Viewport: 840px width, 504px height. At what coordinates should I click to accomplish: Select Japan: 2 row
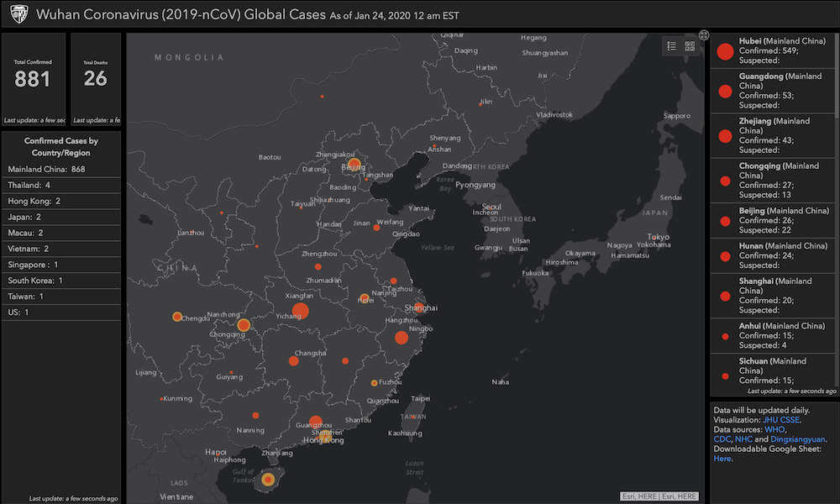tap(61, 217)
